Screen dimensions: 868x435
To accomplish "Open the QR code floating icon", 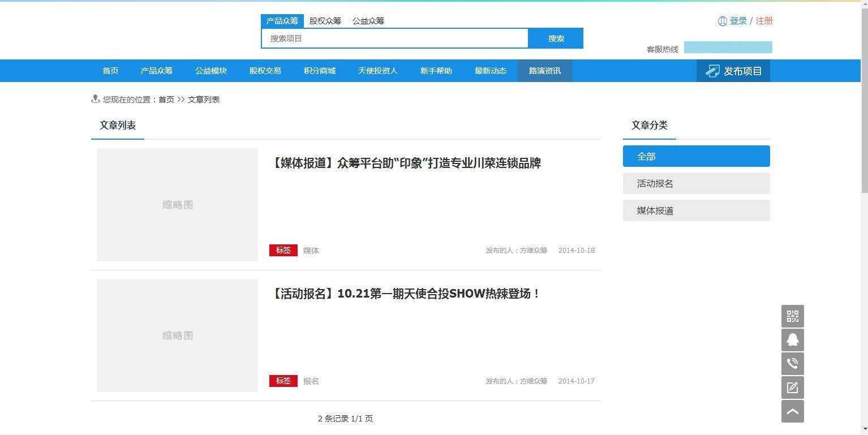I will click(x=792, y=316).
